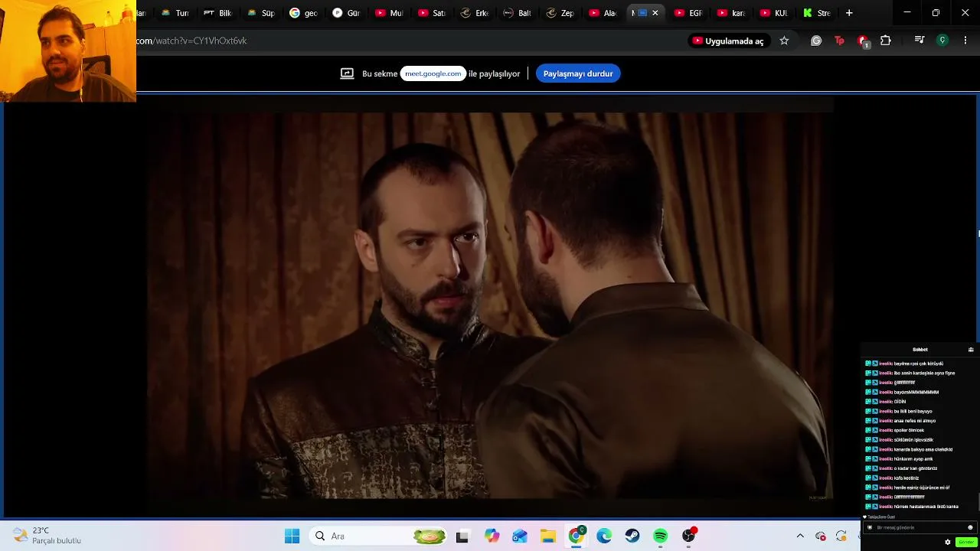Bookmark this page with the star icon
The height and width of the screenshot is (551, 980).
coord(784,41)
